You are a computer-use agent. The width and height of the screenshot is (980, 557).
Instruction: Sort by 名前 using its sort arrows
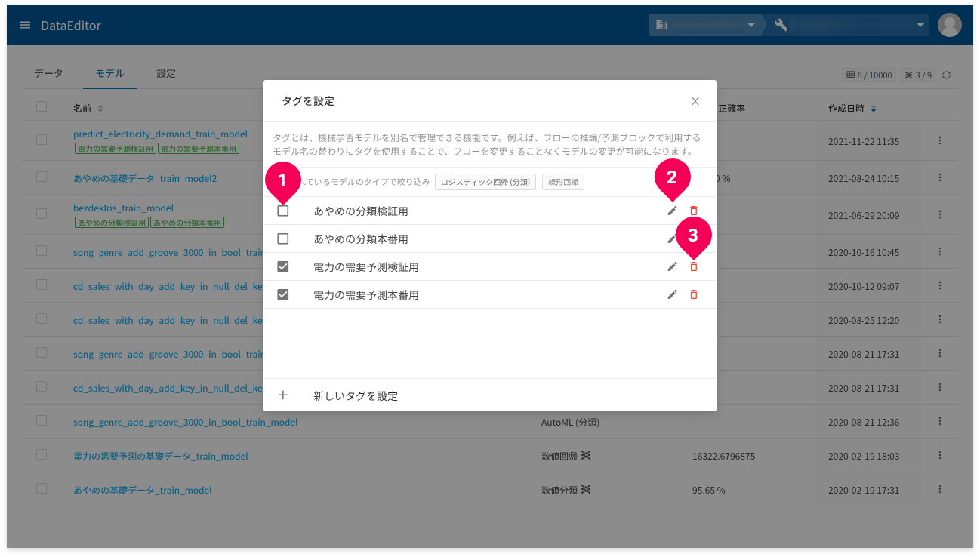(100, 109)
